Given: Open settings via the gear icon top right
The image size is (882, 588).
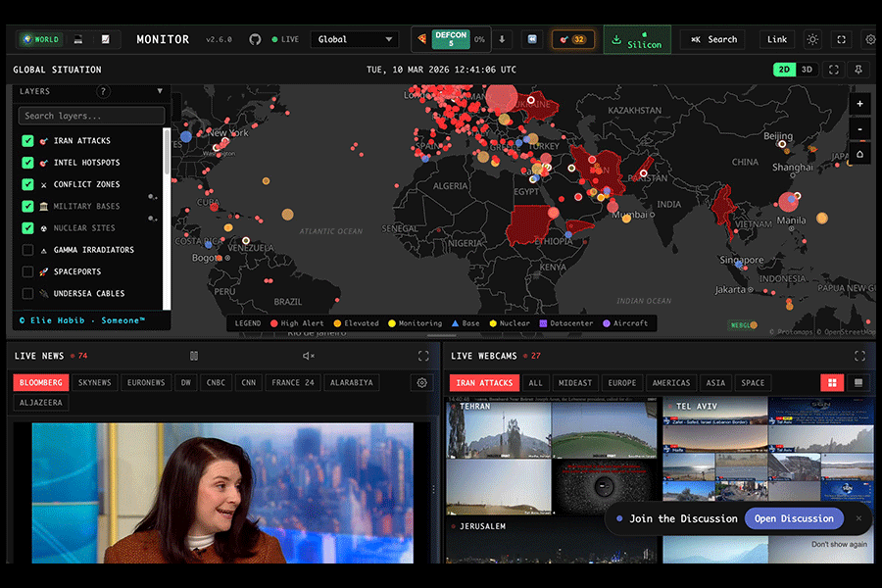Looking at the screenshot, I should (870, 39).
